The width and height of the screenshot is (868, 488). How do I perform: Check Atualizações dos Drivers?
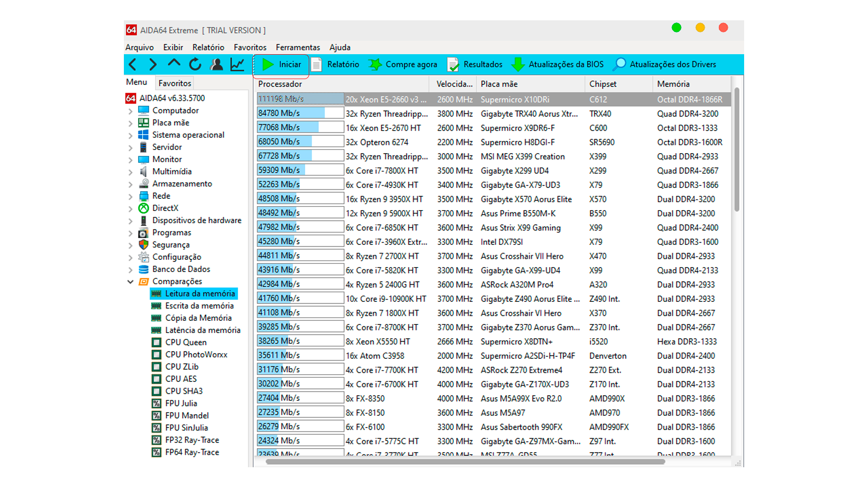(665, 65)
